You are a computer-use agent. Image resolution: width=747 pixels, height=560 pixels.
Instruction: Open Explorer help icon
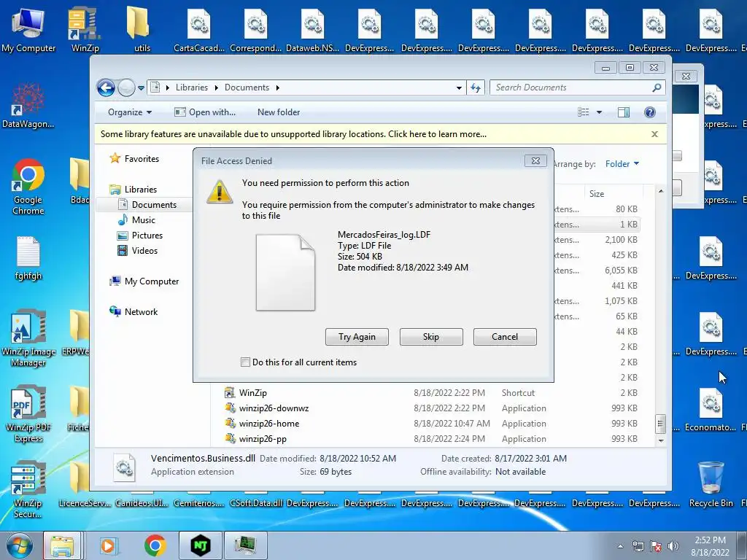pyautogui.click(x=650, y=112)
